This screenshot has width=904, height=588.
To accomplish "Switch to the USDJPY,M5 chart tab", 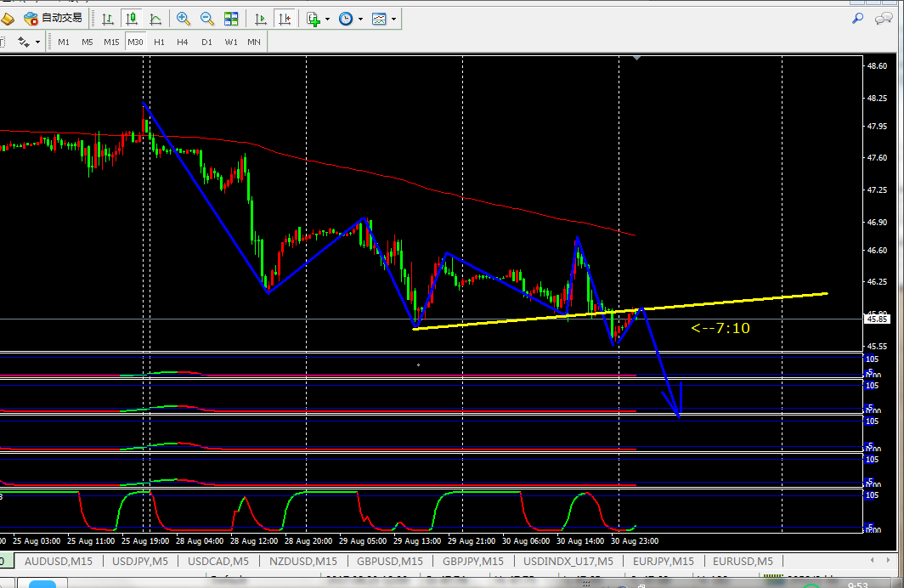I will click(x=140, y=561).
